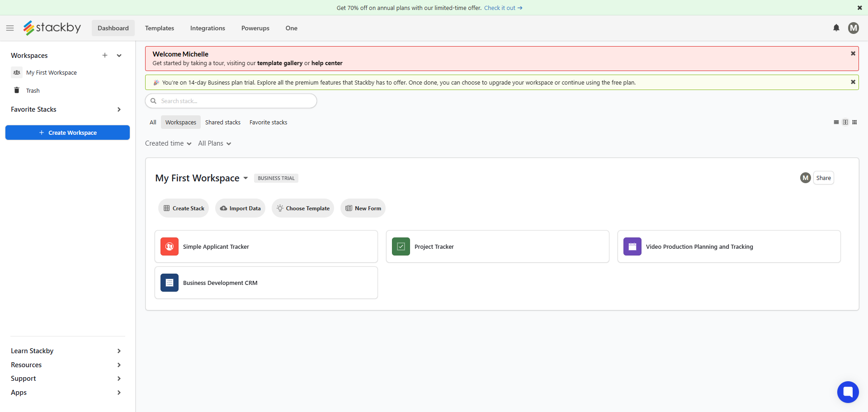Switch to Shared stacks tab
This screenshot has width=868, height=412.
223,122
